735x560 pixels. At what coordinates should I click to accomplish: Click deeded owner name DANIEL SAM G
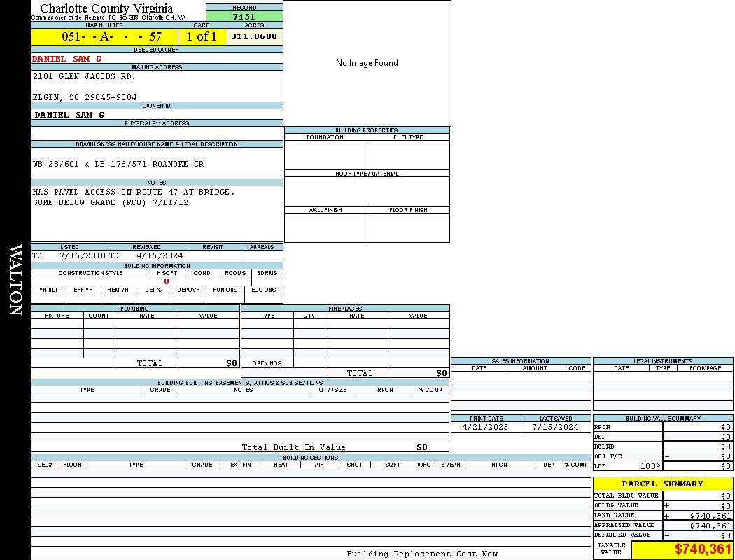click(67, 59)
